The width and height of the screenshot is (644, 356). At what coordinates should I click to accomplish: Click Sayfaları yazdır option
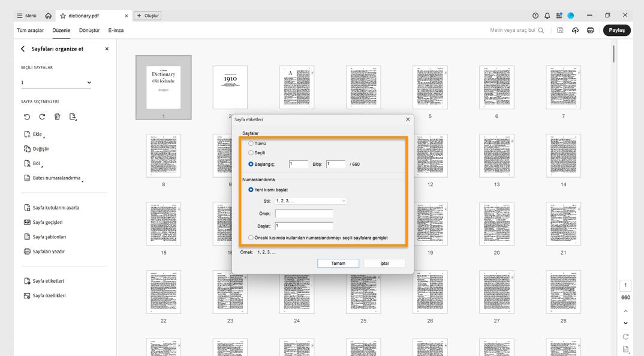pos(44,252)
